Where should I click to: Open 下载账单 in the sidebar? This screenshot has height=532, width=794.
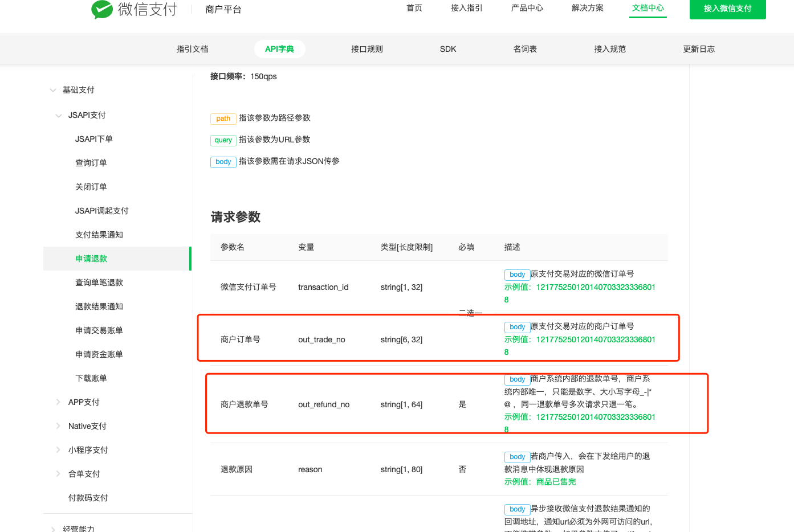click(91, 378)
